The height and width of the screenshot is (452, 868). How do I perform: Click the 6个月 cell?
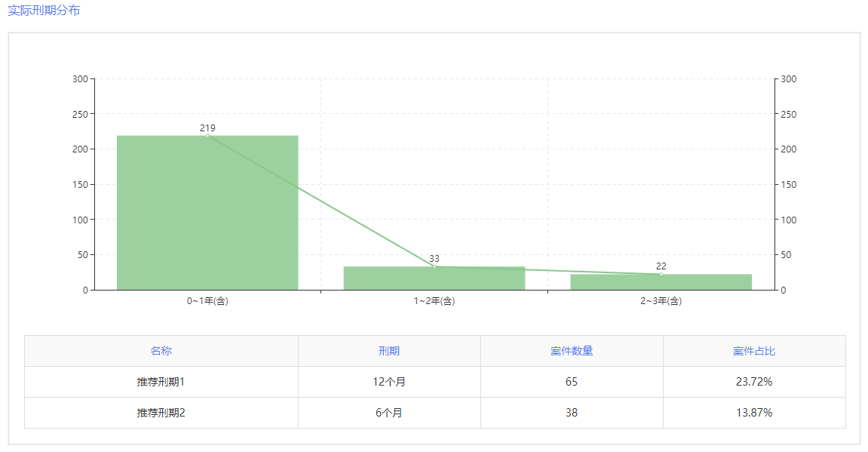coord(389,413)
